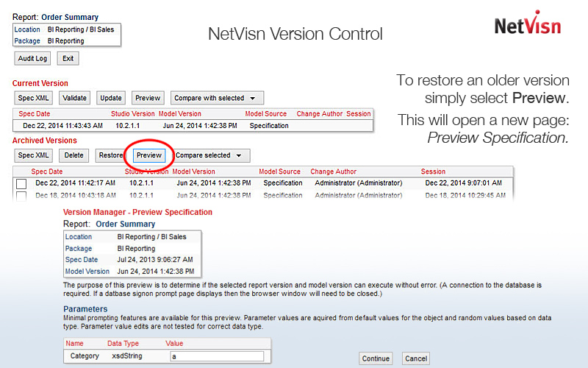
Task: Click the Parameters Data Type column header
Action: pos(123,344)
